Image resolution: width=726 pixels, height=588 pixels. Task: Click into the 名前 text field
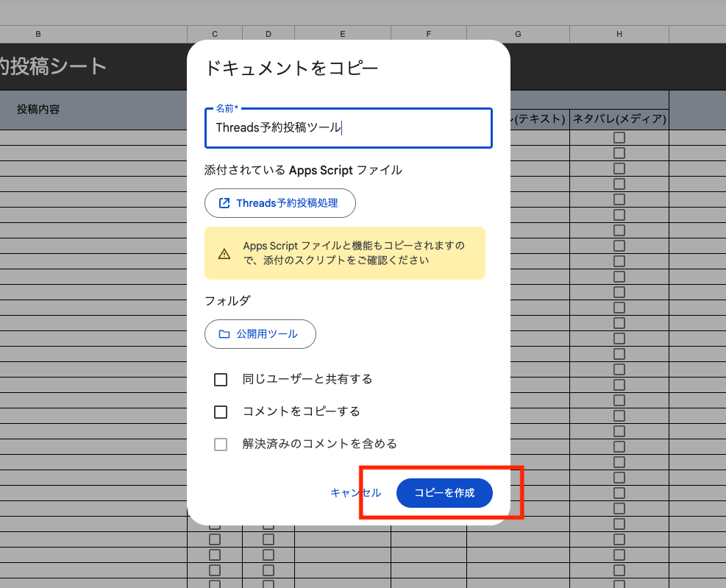click(348, 128)
